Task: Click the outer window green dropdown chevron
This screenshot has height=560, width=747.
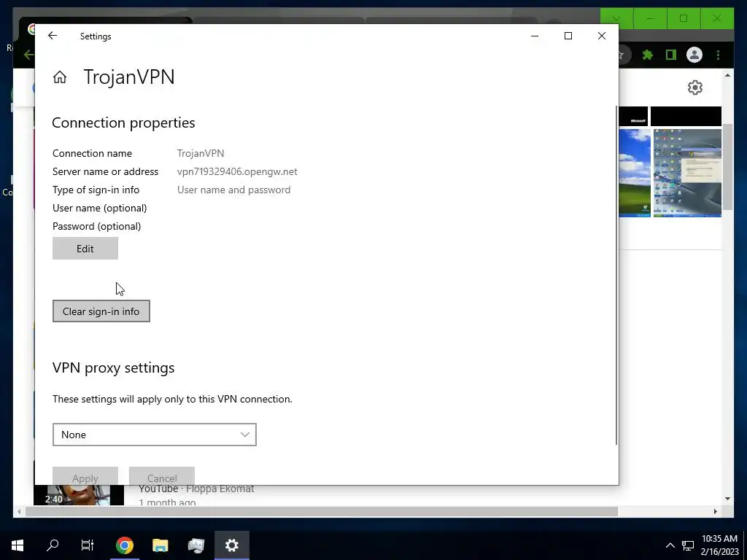Action: [616, 18]
